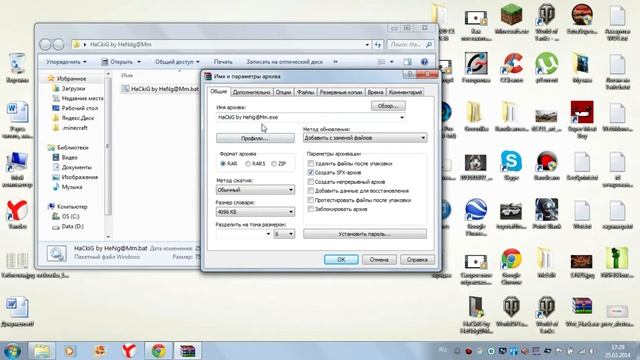Switch to the Comment (Комментарий) tab

pos(405,92)
